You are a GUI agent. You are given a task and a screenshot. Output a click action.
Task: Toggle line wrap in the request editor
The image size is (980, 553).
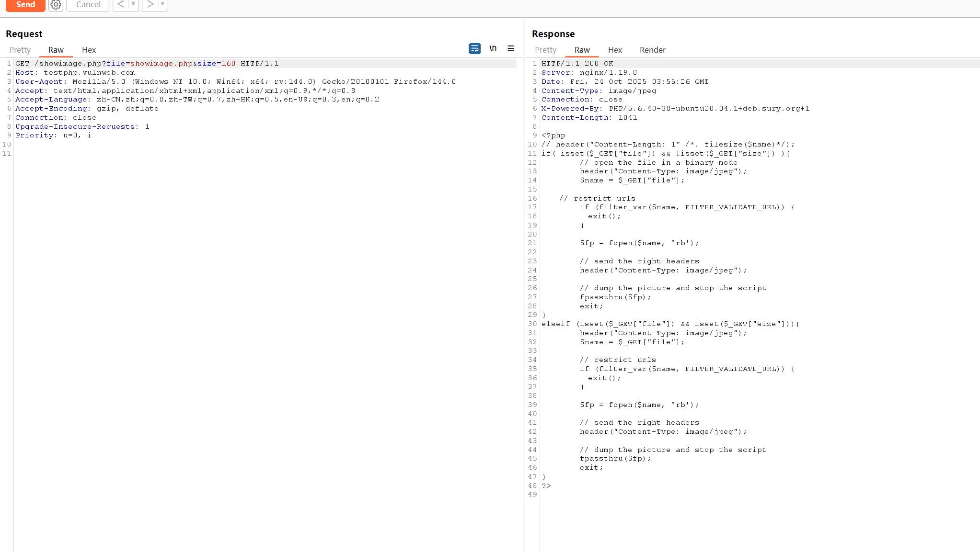point(474,48)
